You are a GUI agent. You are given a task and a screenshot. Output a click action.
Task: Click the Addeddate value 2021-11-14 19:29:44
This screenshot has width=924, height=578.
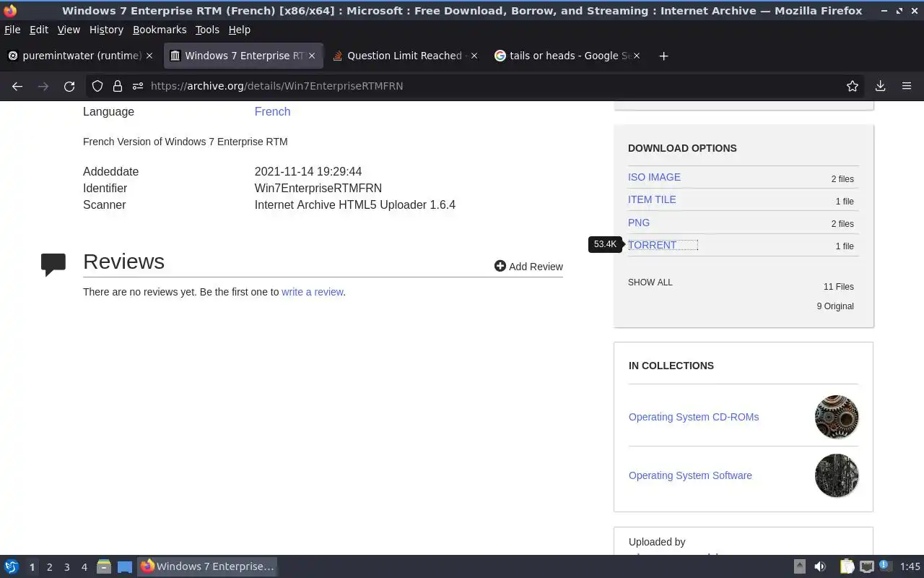(x=308, y=171)
